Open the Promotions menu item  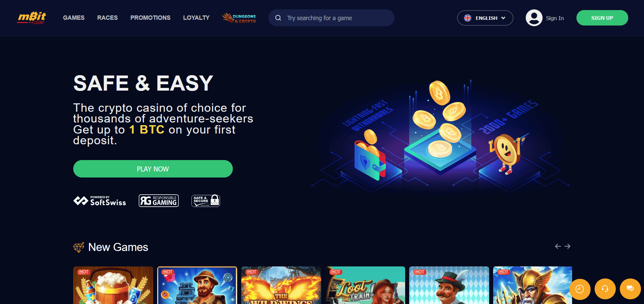click(x=151, y=18)
